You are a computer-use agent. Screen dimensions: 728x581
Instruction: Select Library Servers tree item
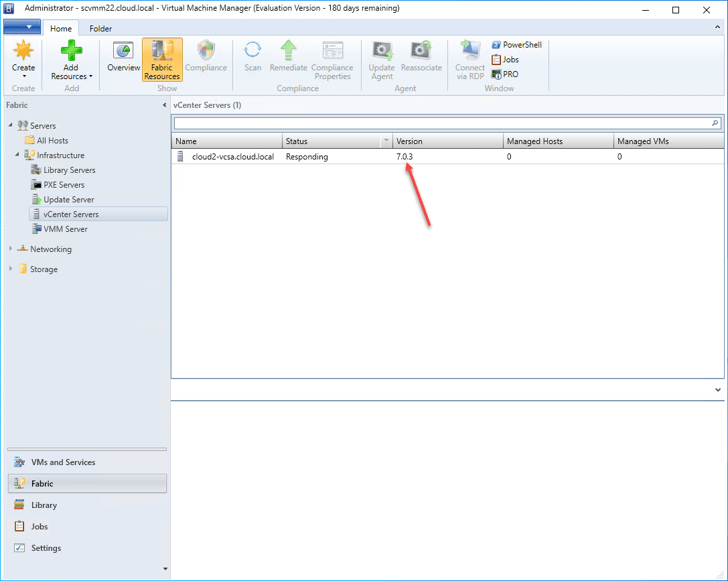(x=63, y=170)
